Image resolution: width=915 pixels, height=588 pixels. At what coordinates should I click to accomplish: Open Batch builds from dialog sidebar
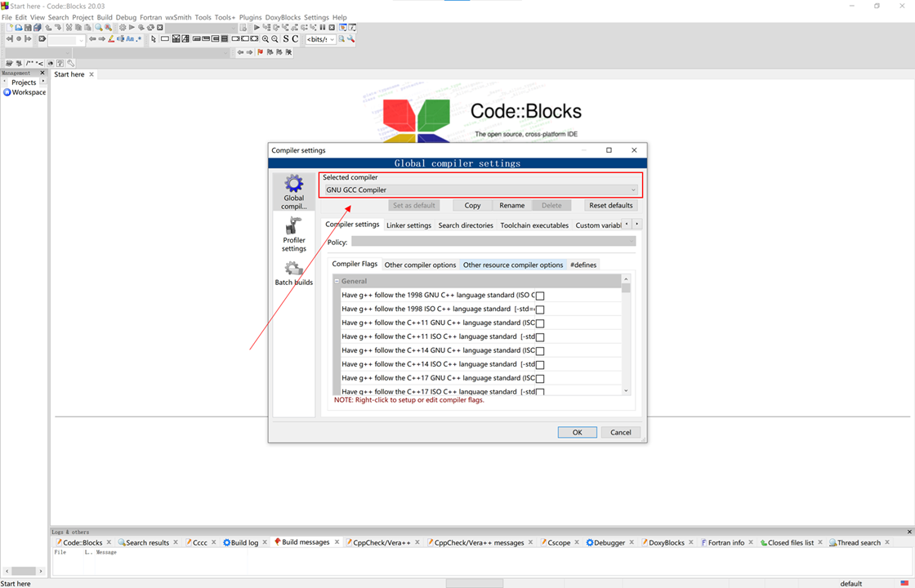(x=294, y=273)
